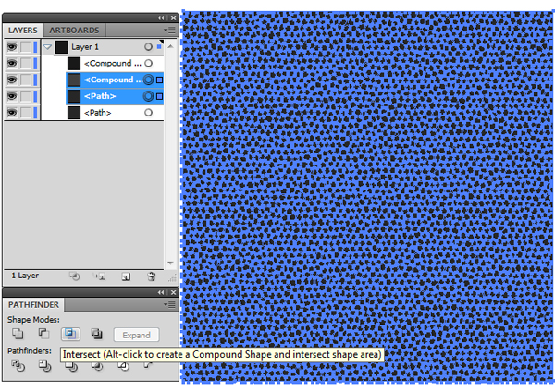Click the Minus Front shape mode icon

tap(43, 334)
